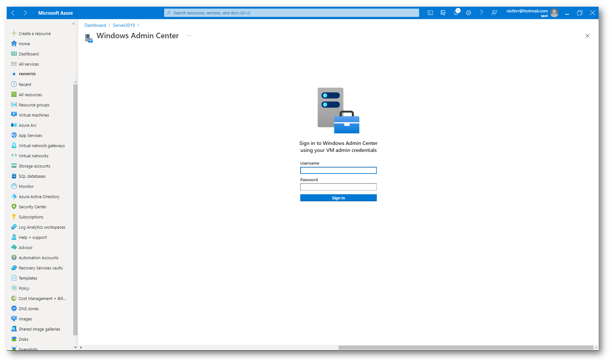Click DNS zones icon
The image size is (612, 364).
pyautogui.click(x=14, y=309)
